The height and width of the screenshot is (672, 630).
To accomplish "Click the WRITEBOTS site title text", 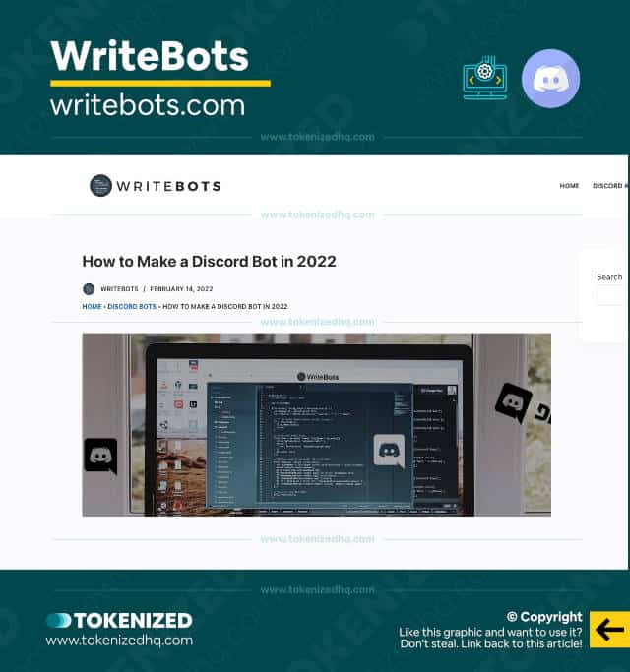I will click(x=169, y=186).
